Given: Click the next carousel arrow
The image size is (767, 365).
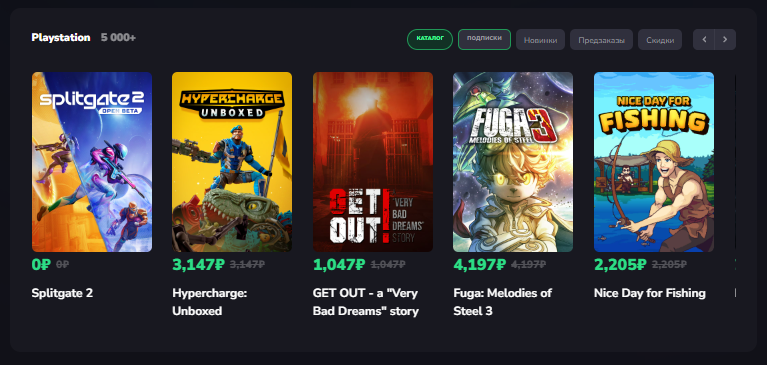Looking at the screenshot, I should [725, 40].
